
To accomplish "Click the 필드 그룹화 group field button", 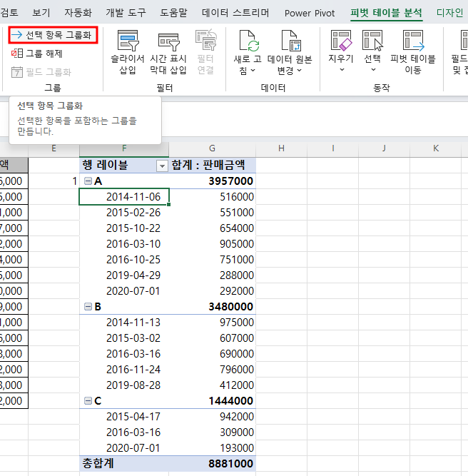I will coord(41,72).
